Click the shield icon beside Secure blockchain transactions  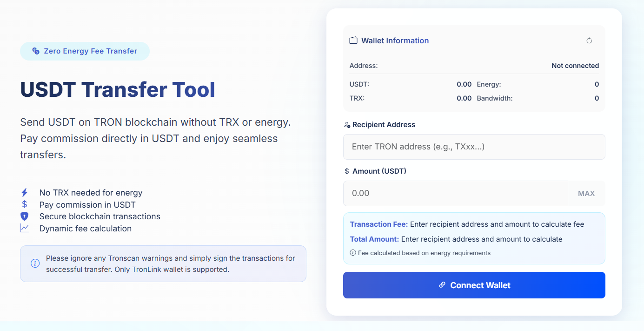pos(25,216)
